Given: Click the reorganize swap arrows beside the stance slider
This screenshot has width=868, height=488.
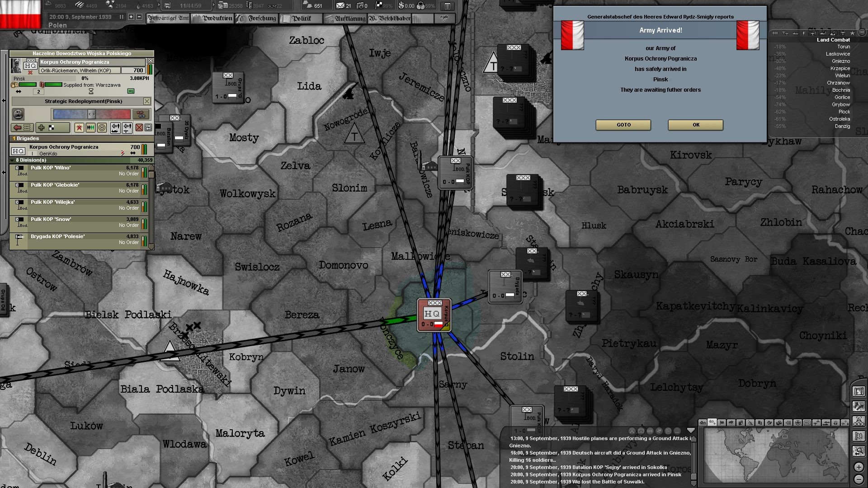Looking at the screenshot, I should [x=141, y=114].
